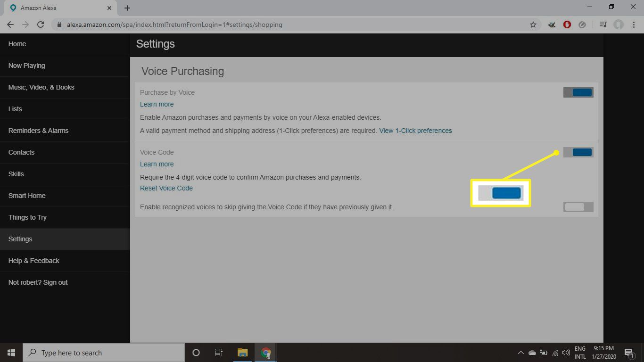
Task: Go back to the previous page
Action: click(x=10, y=25)
